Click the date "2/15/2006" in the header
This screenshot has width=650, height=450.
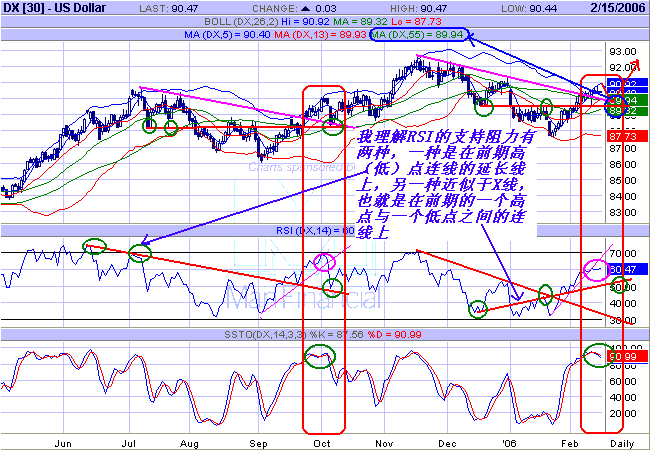point(618,8)
